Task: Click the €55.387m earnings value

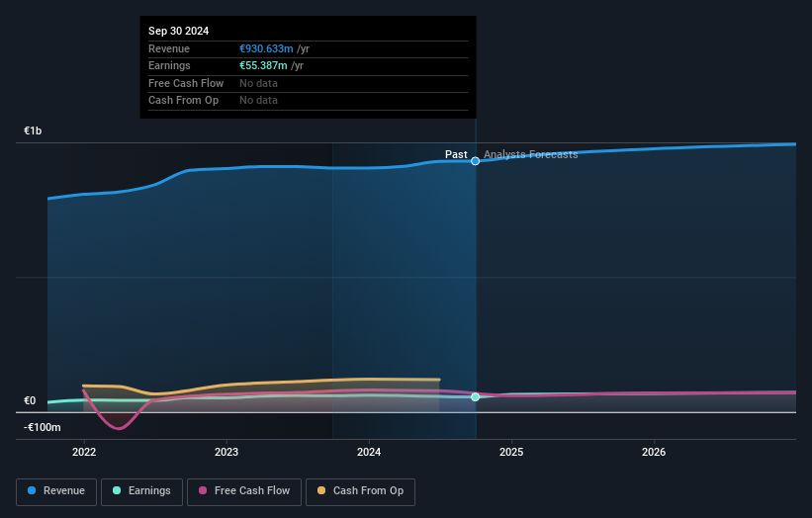Action: (263, 65)
